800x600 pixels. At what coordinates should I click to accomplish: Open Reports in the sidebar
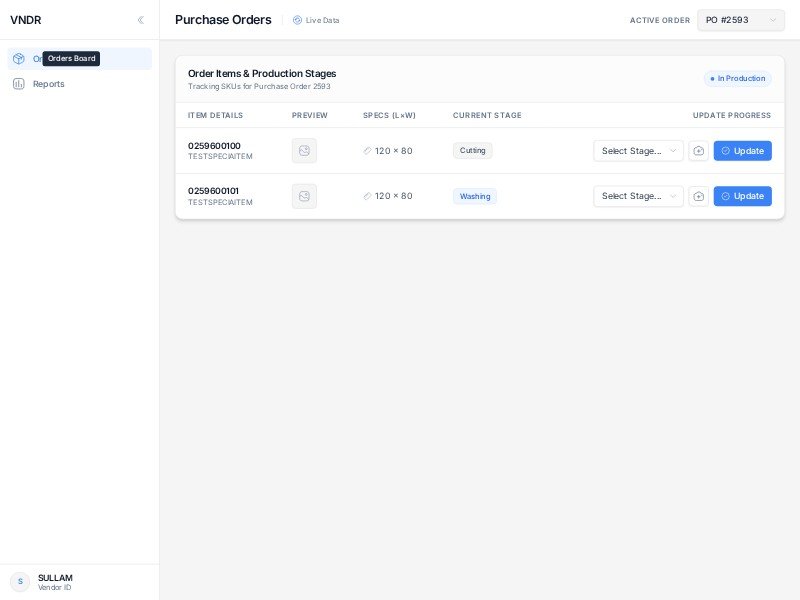point(48,84)
